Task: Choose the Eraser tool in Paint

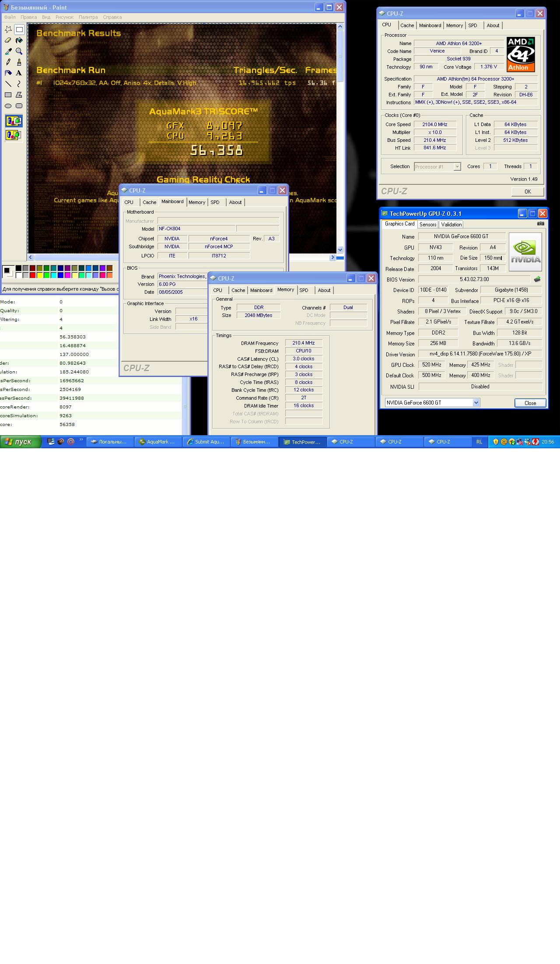Action: pos(8,40)
